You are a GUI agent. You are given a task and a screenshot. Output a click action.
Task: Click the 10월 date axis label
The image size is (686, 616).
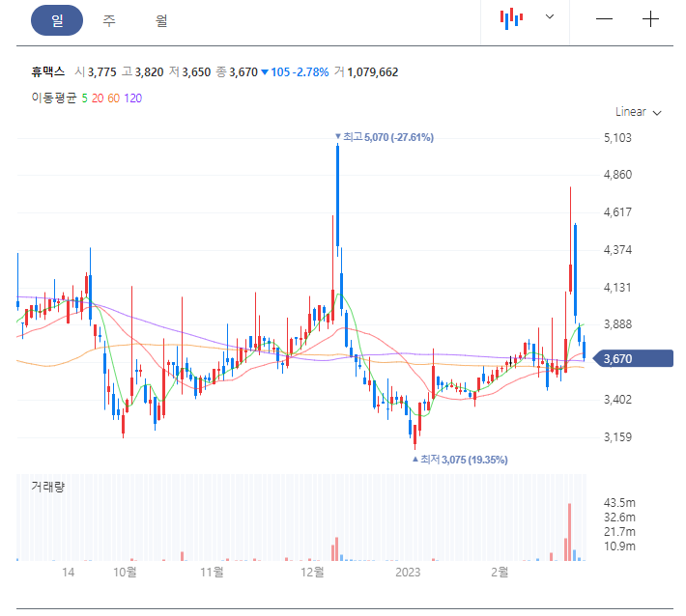[126, 572]
